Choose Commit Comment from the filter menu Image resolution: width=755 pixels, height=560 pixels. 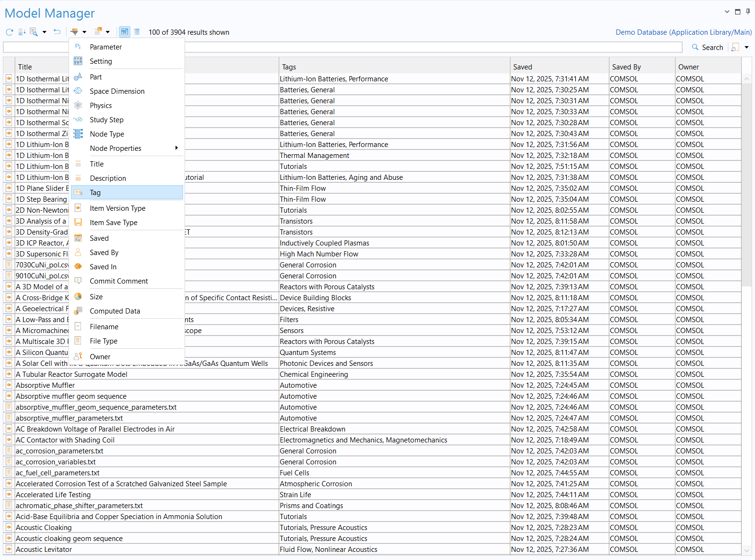[127, 281]
